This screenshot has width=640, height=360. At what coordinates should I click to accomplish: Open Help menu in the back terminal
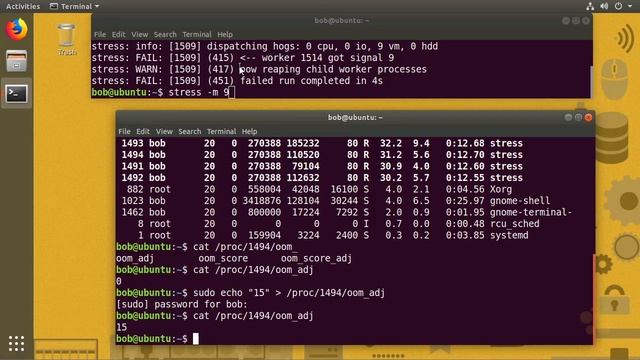coord(224,35)
